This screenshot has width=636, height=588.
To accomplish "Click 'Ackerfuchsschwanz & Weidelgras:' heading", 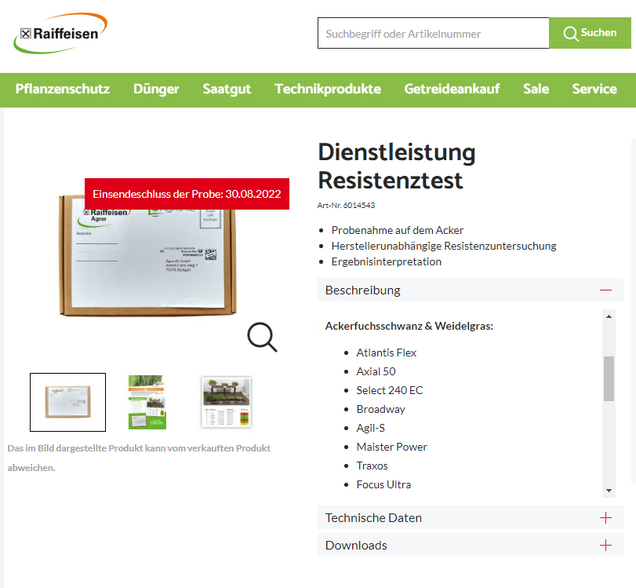I will tap(409, 326).
